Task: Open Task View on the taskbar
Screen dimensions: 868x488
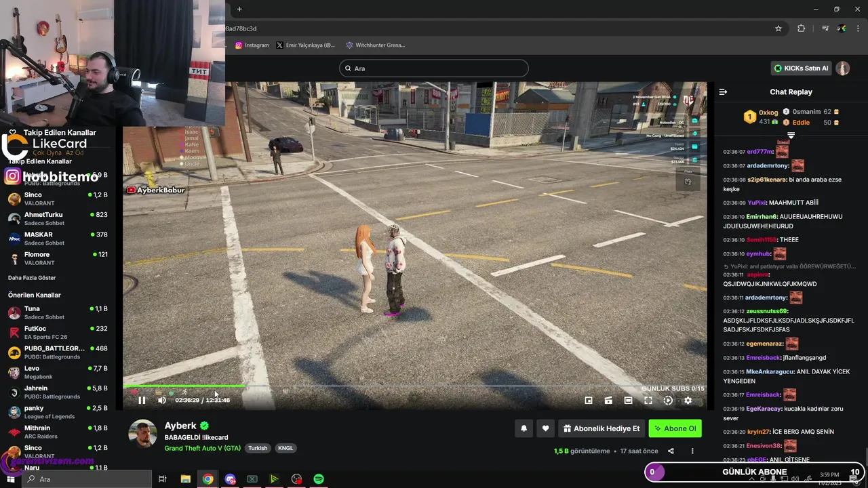Action: click(x=163, y=479)
